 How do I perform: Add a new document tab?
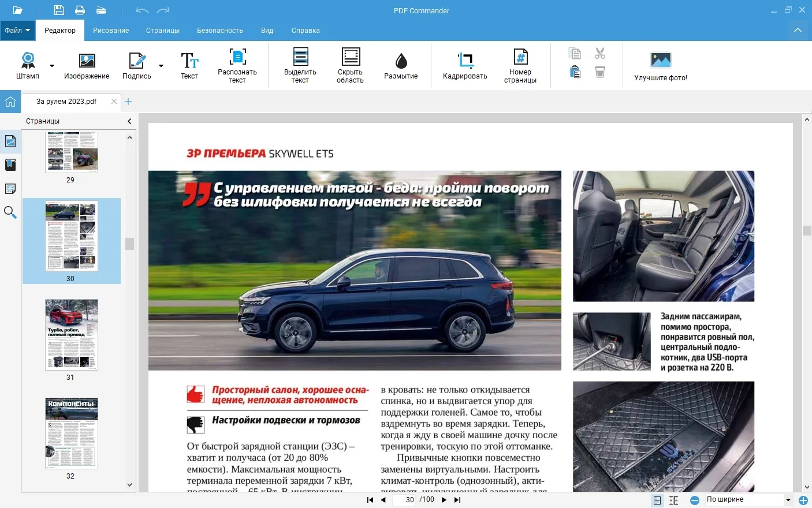pyautogui.click(x=128, y=102)
